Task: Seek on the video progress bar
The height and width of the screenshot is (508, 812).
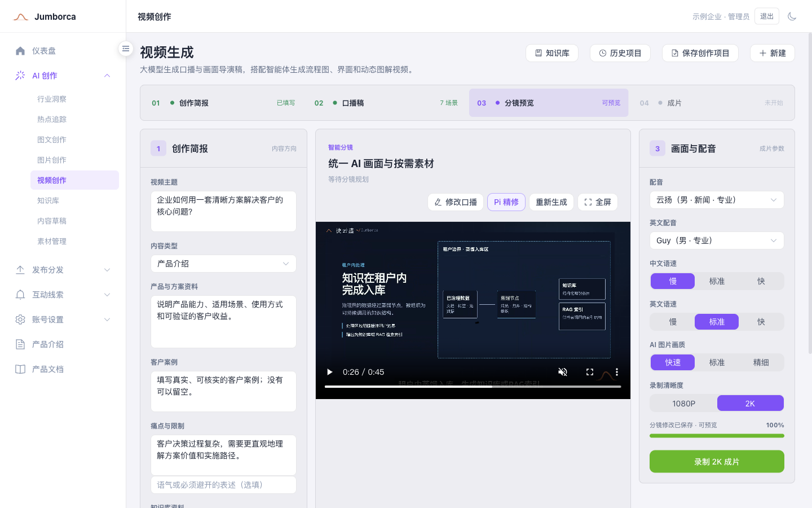Action: click(473, 387)
